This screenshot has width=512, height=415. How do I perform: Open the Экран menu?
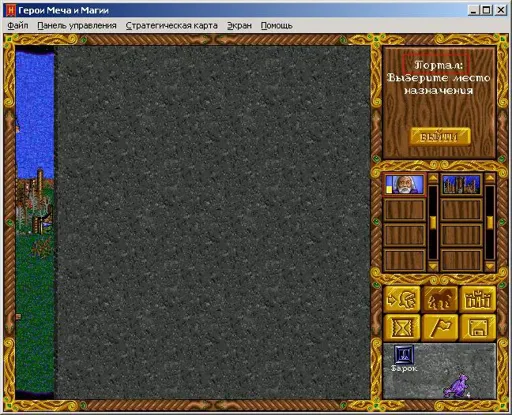(239, 26)
